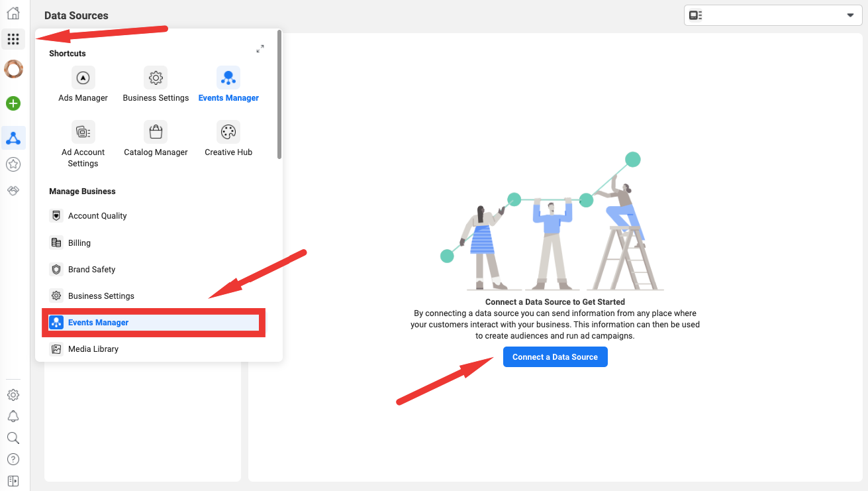This screenshot has width=868, height=491.
Task: Select Media Library menu item
Action: [x=154, y=349]
